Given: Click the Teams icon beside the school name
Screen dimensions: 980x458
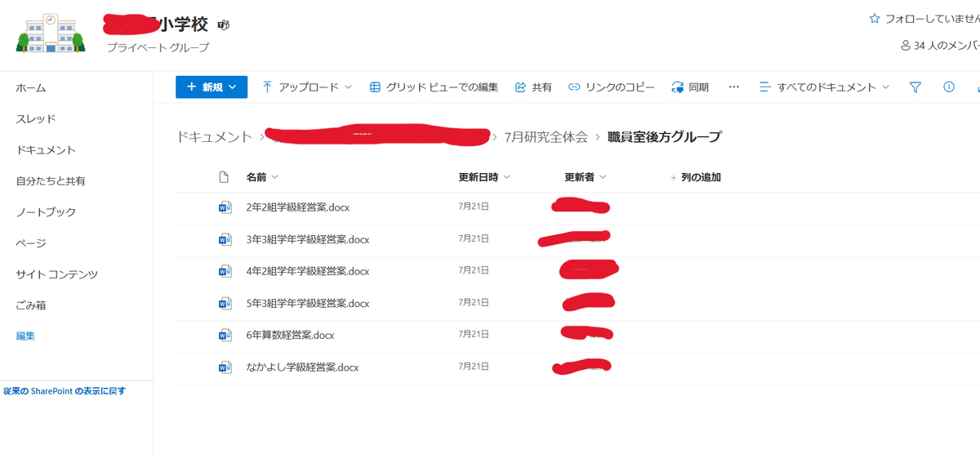Looking at the screenshot, I should coord(224,25).
